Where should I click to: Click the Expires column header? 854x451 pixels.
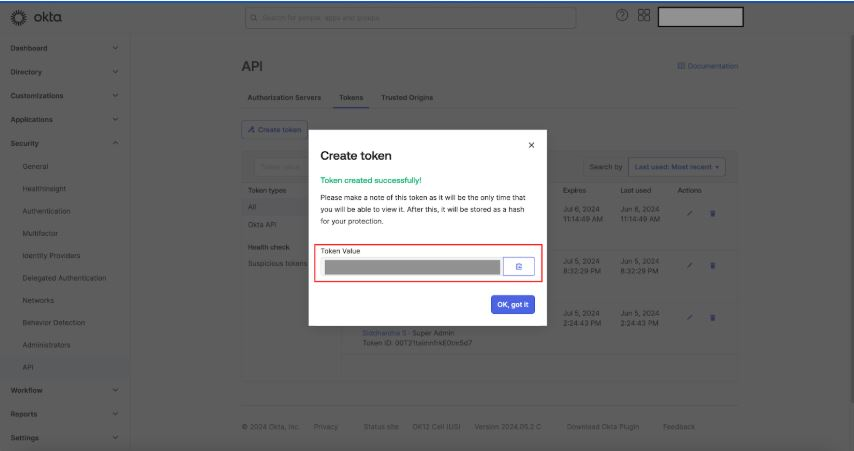pyautogui.click(x=574, y=191)
